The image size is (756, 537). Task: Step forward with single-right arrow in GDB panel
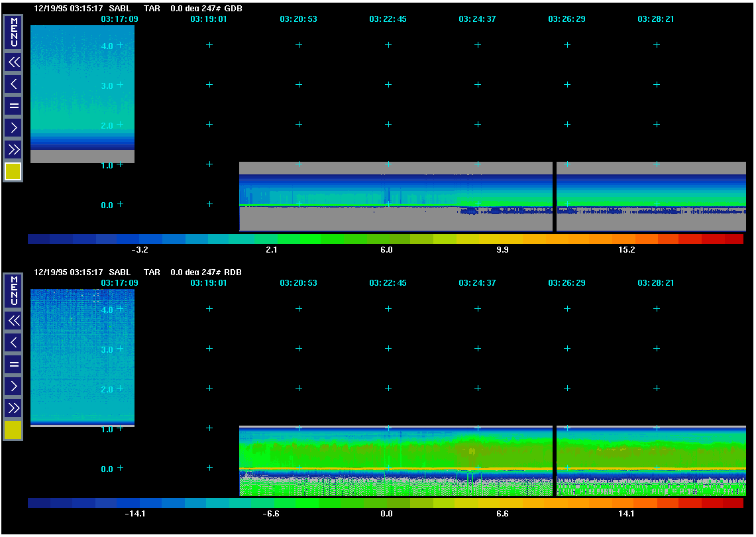click(13, 127)
